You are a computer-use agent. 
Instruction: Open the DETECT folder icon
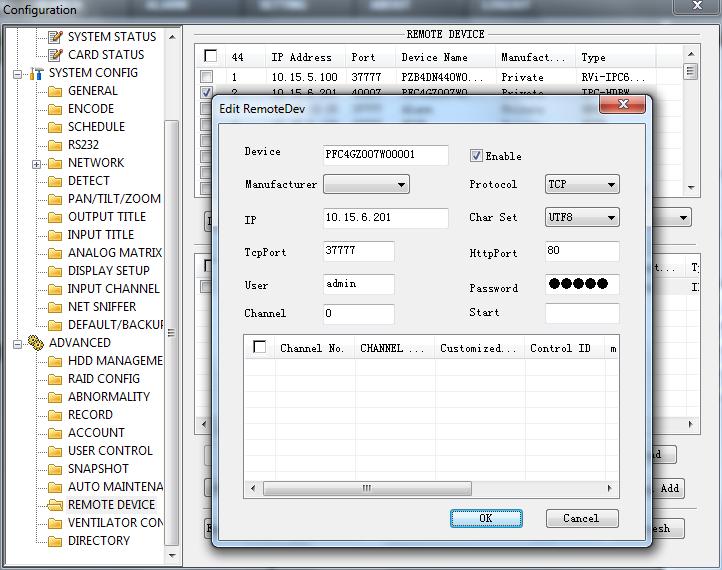(55, 181)
